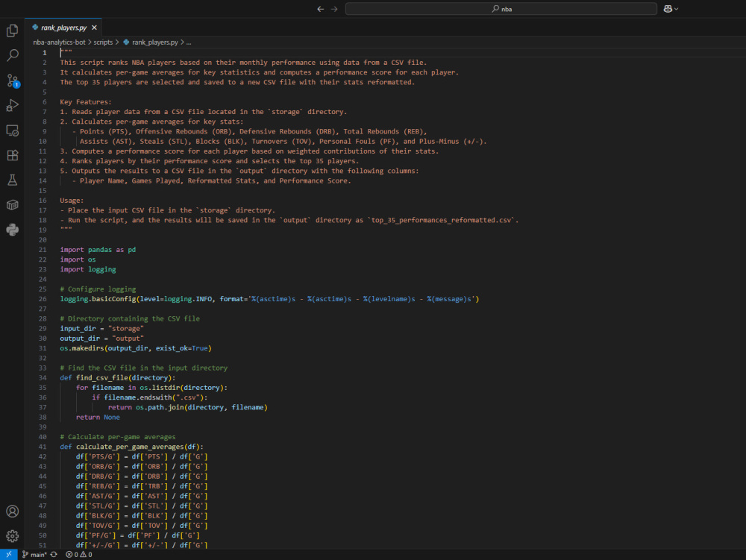Click the main branch indicator
This screenshot has height=560, width=746.
click(34, 554)
